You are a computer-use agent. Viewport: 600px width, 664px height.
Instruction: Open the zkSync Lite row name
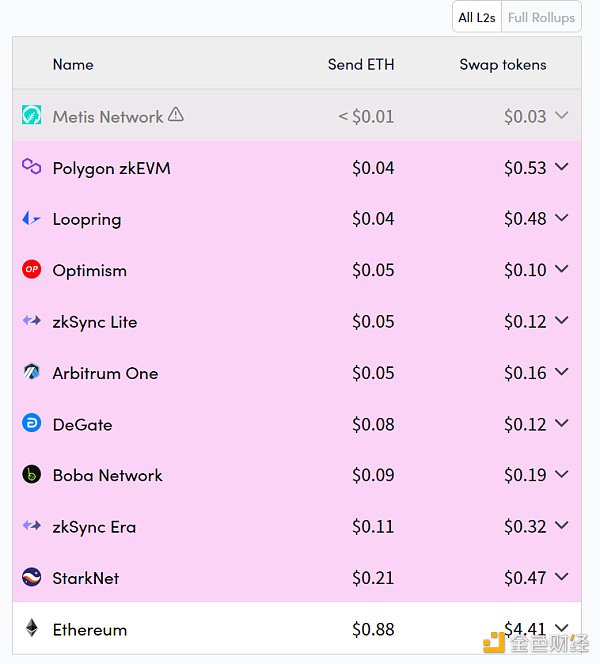95,322
